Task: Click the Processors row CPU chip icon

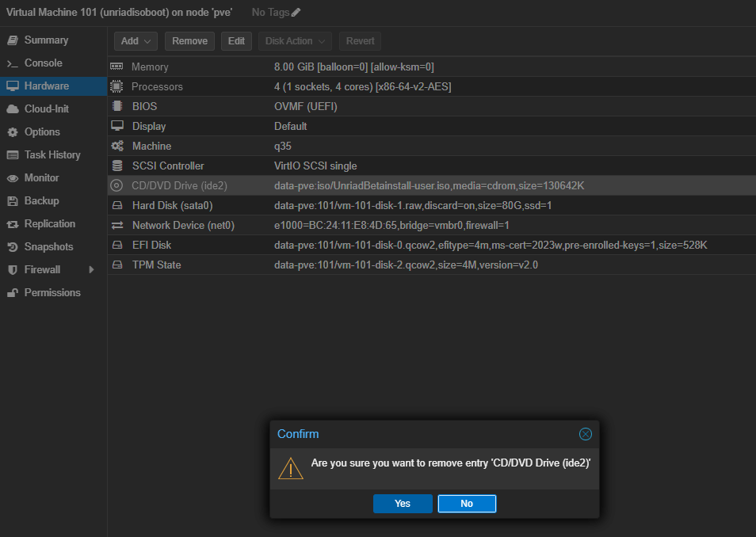Action: point(116,86)
